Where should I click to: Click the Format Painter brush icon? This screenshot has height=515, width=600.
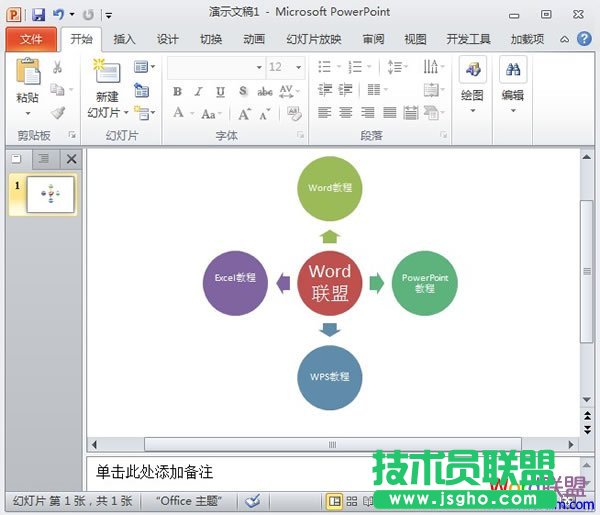click(58, 113)
